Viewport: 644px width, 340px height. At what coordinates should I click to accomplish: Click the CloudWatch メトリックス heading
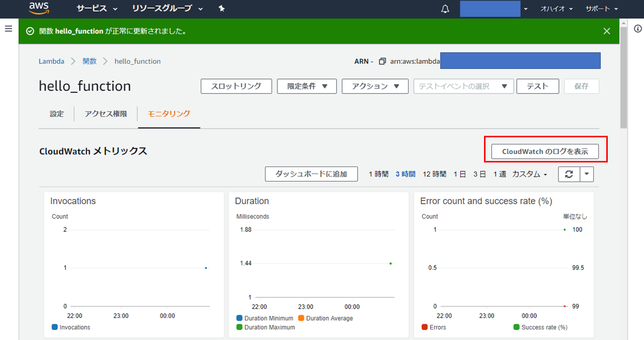[x=93, y=151]
